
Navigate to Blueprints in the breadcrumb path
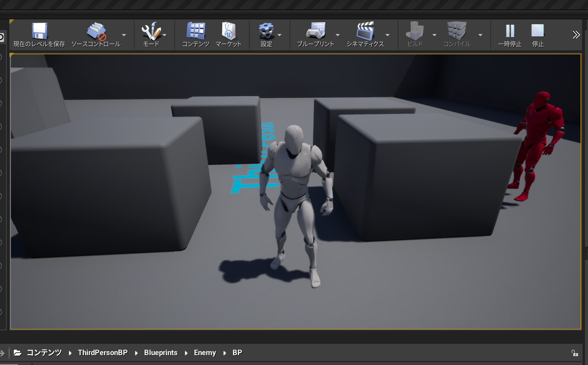161,353
